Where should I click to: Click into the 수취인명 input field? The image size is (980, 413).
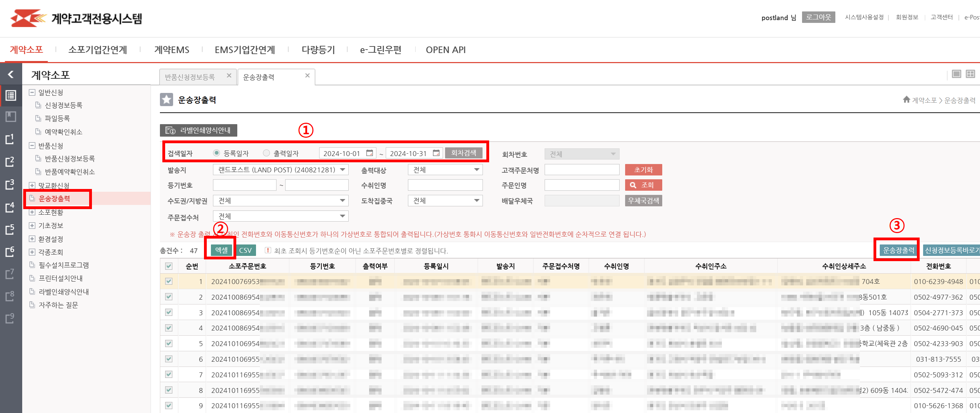445,185
